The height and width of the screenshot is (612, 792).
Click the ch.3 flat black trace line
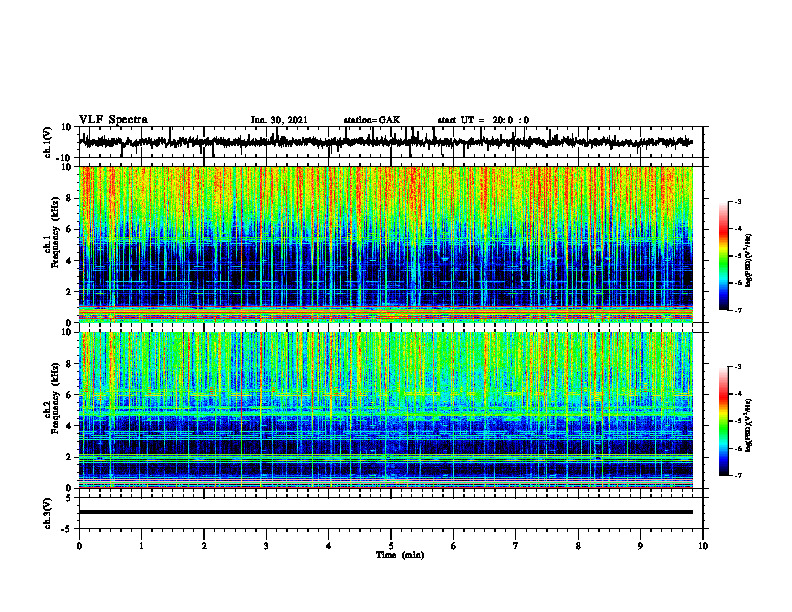[386, 512]
